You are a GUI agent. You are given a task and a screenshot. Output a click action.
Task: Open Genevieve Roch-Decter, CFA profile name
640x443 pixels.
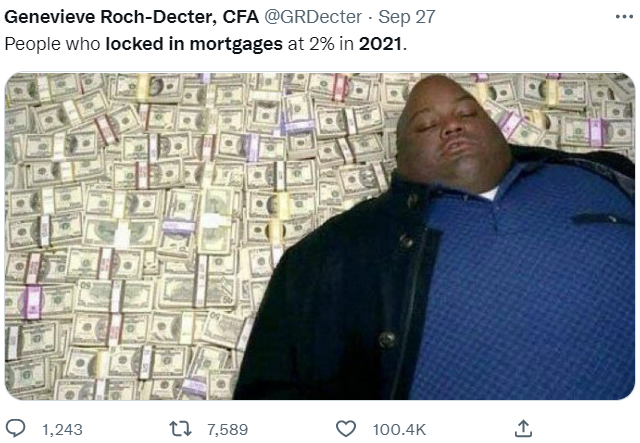click(131, 17)
